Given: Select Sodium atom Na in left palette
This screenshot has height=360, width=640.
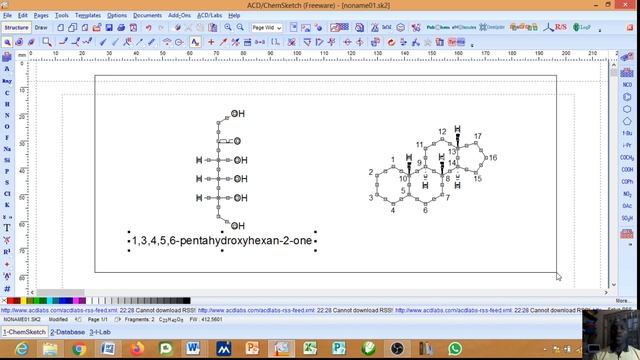Looking at the screenshot, I should click(7, 149).
